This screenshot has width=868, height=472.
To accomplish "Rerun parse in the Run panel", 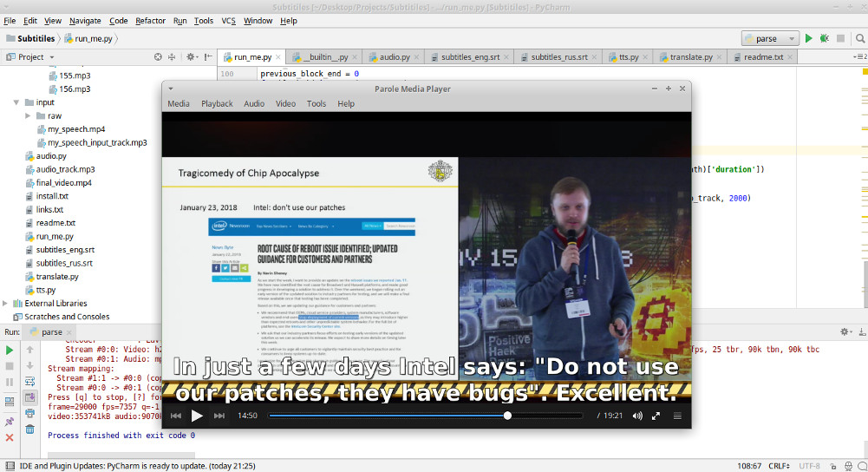I will tap(10, 351).
